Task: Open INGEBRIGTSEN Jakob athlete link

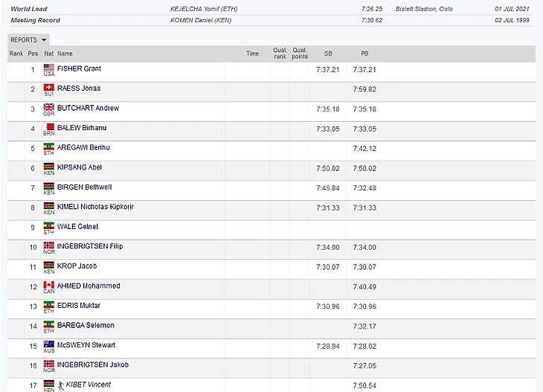Action: [92, 364]
